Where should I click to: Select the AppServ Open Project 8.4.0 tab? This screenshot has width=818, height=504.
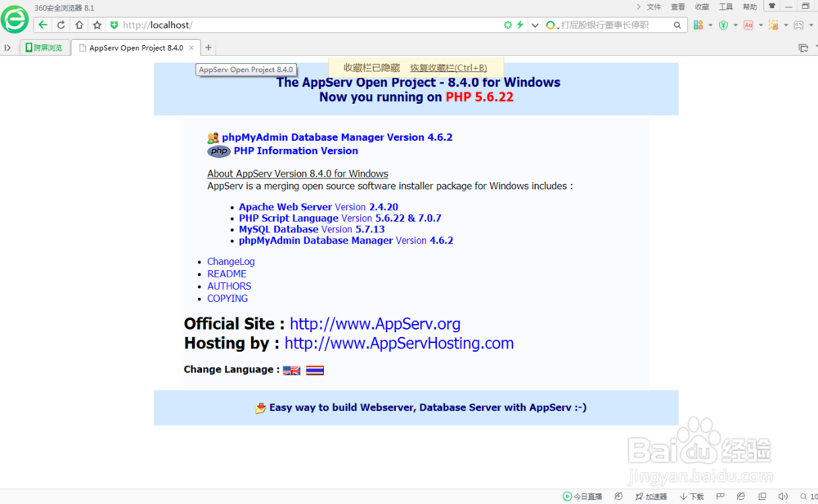(x=136, y=47)
